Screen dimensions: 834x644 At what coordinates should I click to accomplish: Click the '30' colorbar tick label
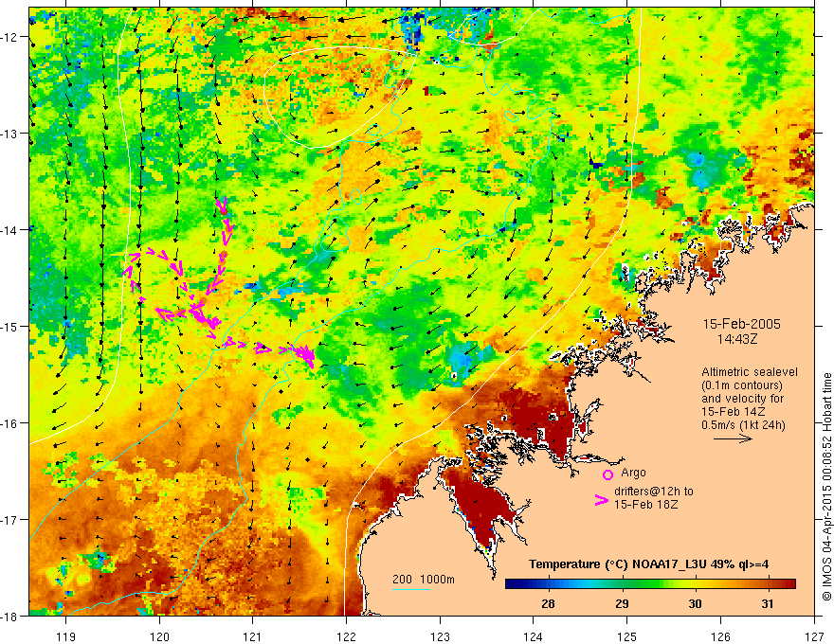pos(695,603)
